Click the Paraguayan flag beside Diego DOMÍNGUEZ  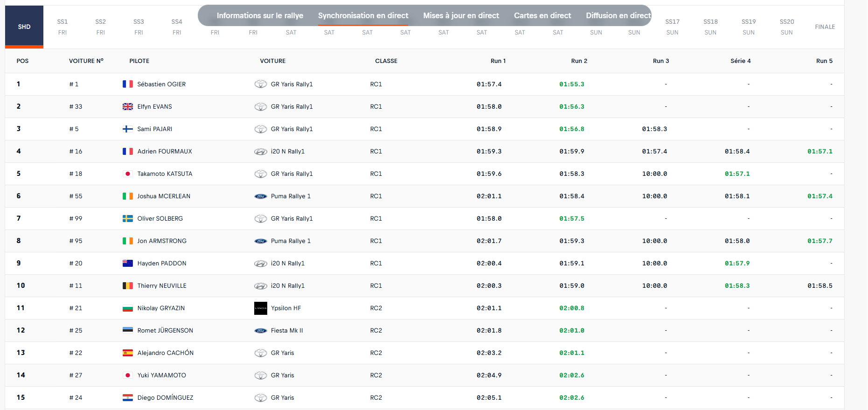128,397
